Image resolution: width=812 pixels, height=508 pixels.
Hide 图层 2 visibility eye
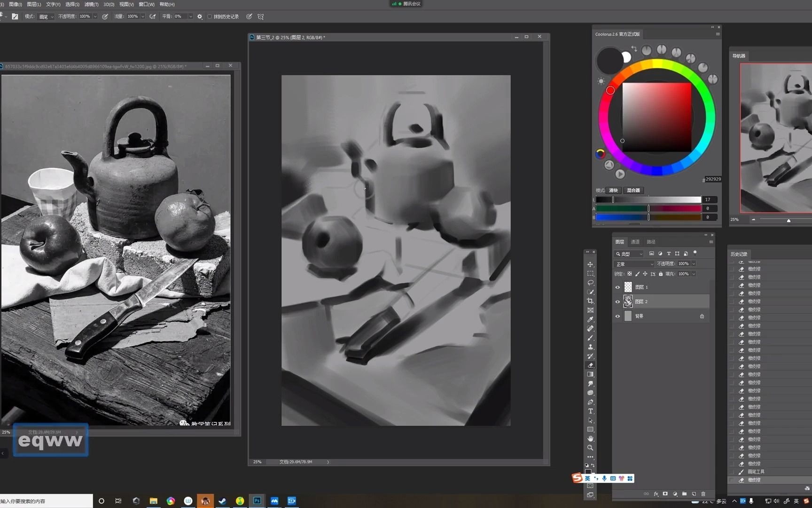(617, 302)
